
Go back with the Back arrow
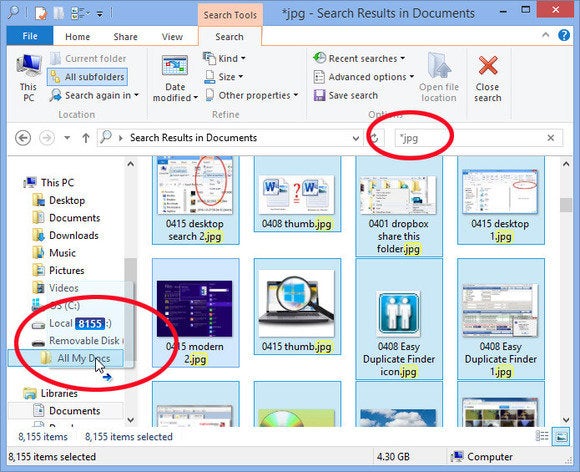point(23,138)
